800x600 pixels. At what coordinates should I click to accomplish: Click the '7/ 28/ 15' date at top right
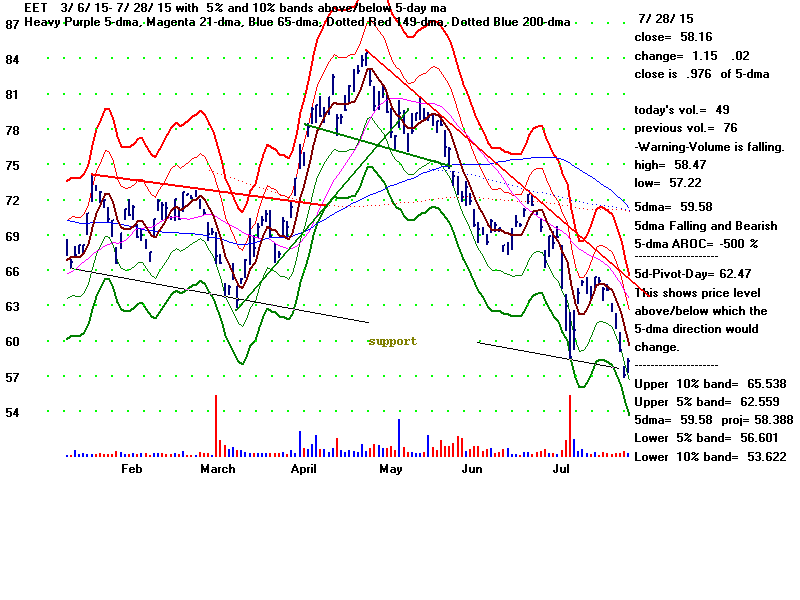tap(667, 19)
